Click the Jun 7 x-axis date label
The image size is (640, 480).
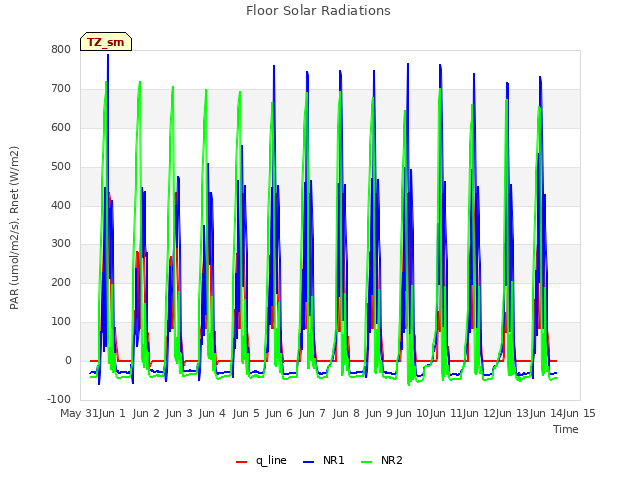pos(312,413)
